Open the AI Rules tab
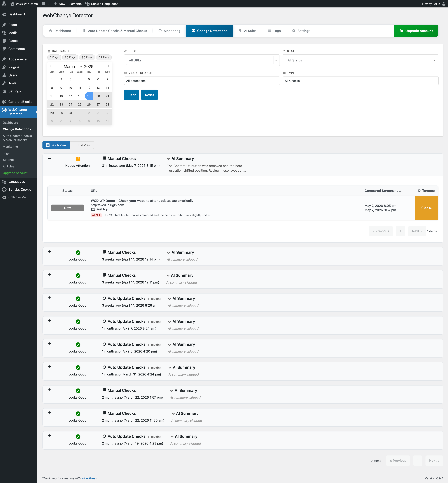The image size is (448, 483). (248, 31)
